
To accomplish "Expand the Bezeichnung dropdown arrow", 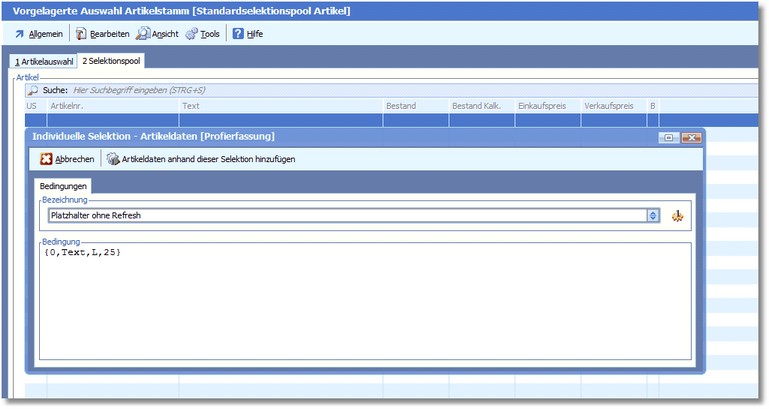I will (653, 215).
